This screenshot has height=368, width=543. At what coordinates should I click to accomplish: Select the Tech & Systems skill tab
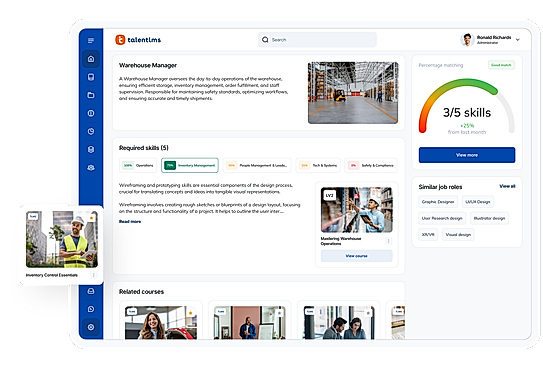tap(318, 165)
